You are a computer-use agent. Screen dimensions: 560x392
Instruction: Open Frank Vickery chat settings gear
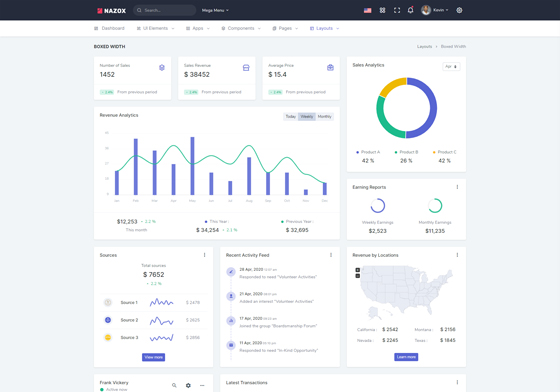pos(188,385)
